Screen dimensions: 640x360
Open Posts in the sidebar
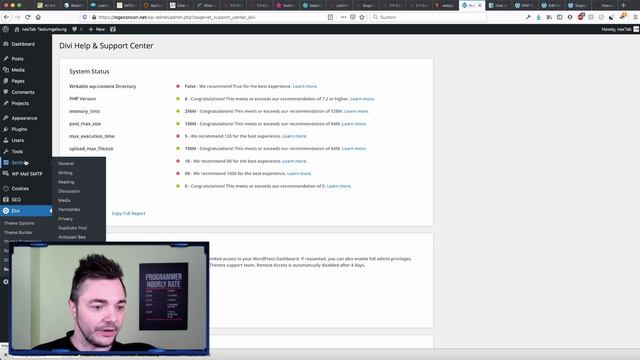[17, 59]
